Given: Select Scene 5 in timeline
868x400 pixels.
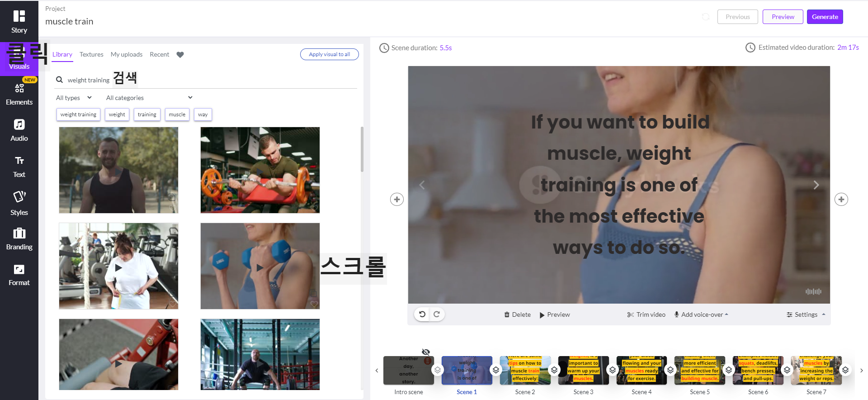Looking at the screenshot, I should pyautogui.click(x=700, y=370).
